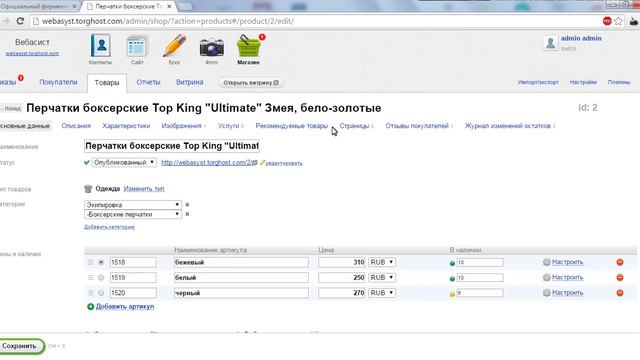
Task: Open the Shop basket app icon
Action: coord(249,46)
